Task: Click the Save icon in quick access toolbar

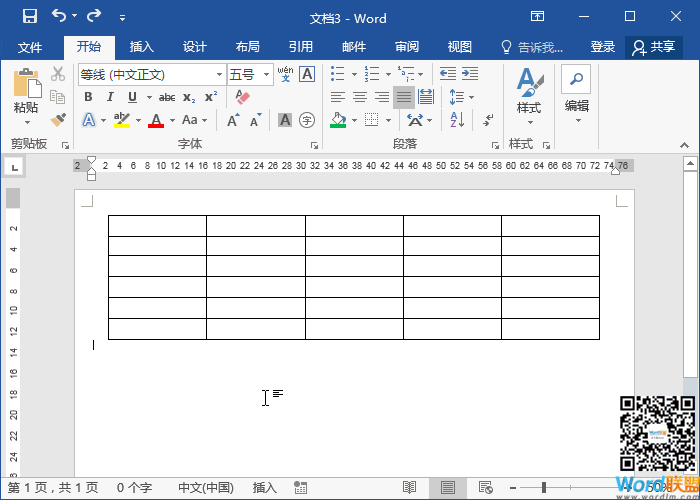Action: [x=29, y=17]
